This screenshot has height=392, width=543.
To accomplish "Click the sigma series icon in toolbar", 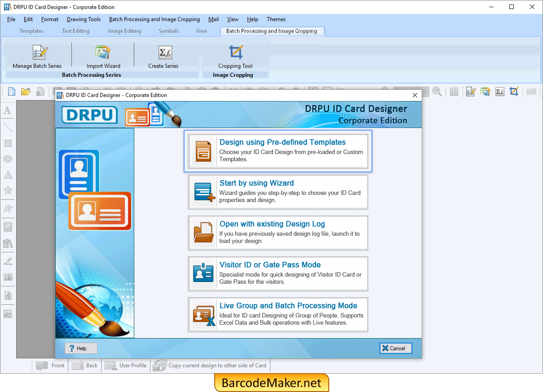I will tap(500, 92).
